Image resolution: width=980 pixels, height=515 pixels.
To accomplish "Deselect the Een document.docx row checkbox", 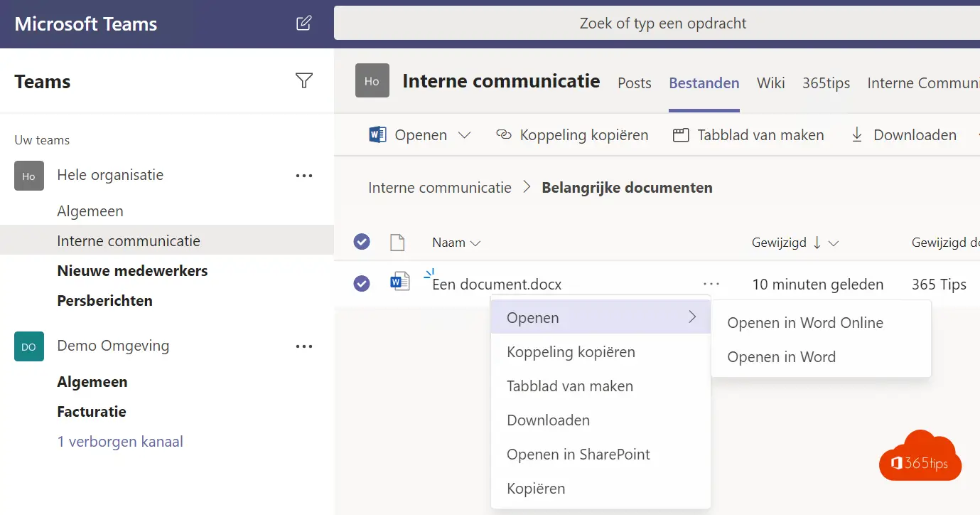I will point(362,284).
